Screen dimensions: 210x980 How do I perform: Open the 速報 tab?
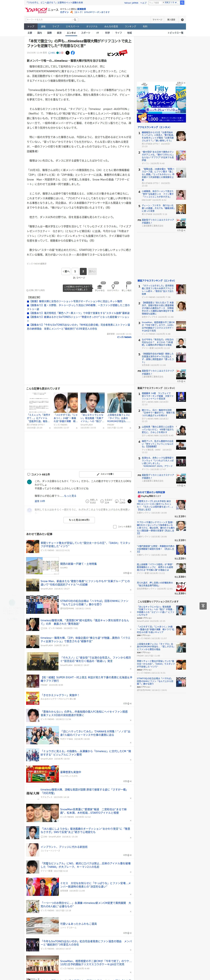43,27
